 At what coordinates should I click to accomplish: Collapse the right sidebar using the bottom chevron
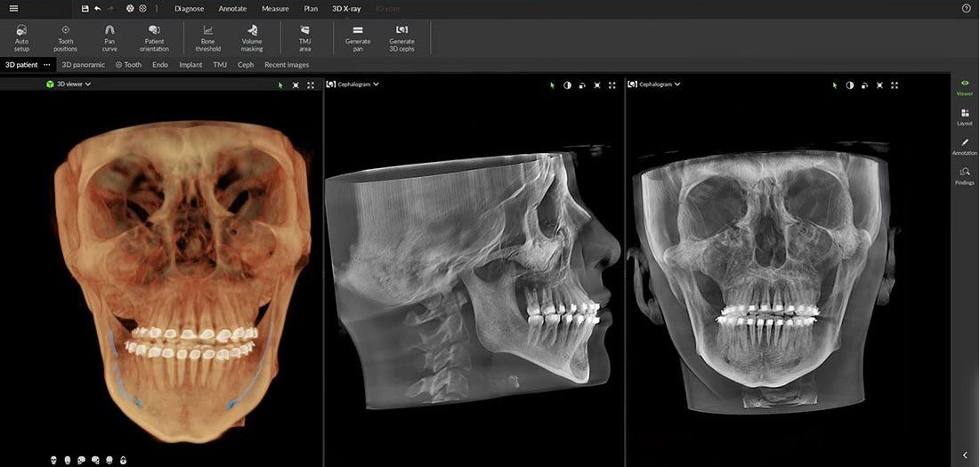tap(965, 455)
